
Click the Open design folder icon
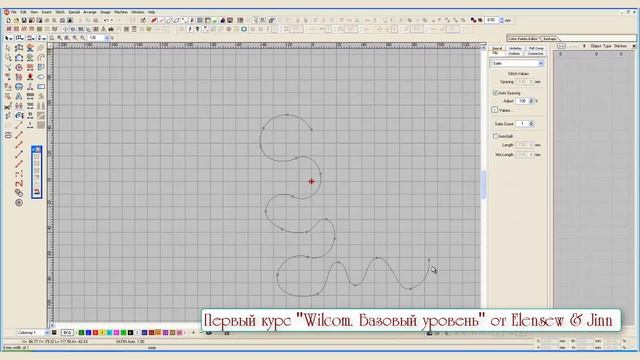tap(16, 20)
